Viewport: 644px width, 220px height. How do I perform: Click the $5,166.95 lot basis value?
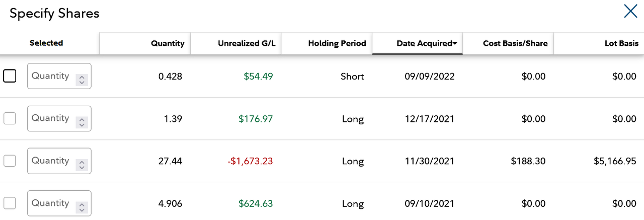pos(615,161)
